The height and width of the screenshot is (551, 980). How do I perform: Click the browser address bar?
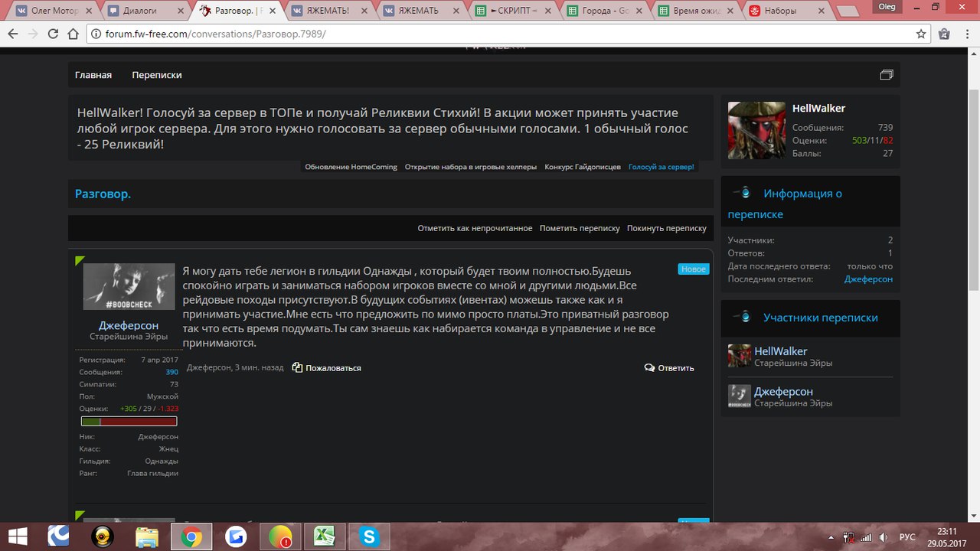[x=498, y=34]
